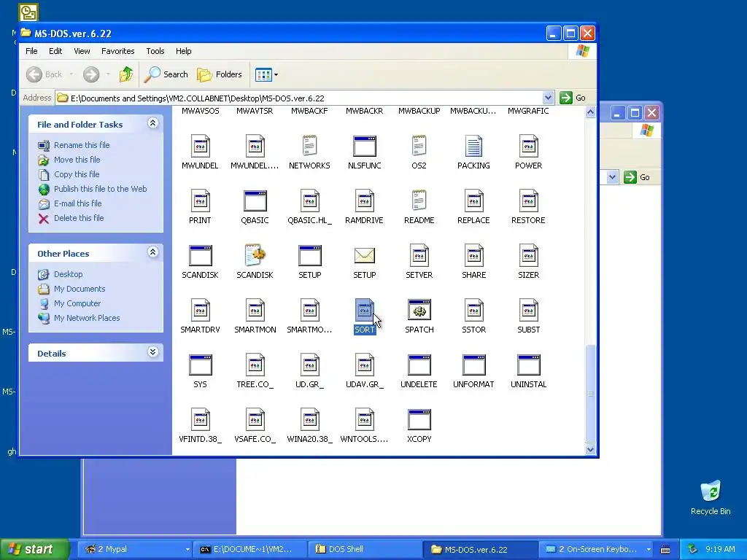Expand the Details panel
Image resolution: width=747 pixels, height=560 pixels.
[x=152, y=352]
